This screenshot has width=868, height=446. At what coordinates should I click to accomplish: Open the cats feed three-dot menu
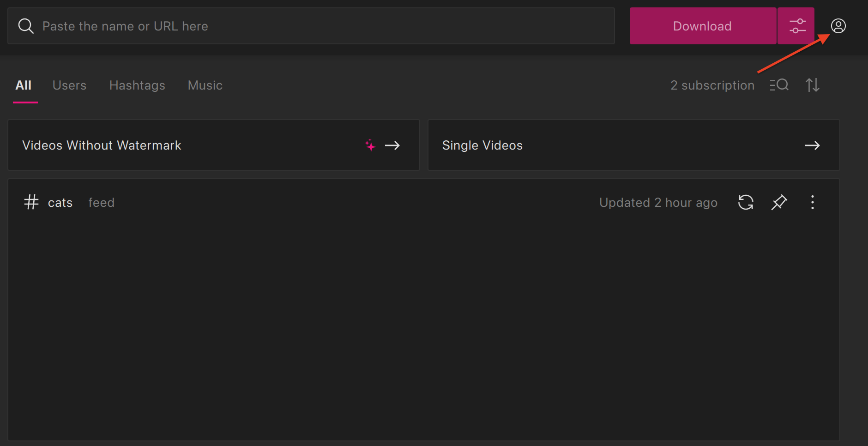point(813,202)
